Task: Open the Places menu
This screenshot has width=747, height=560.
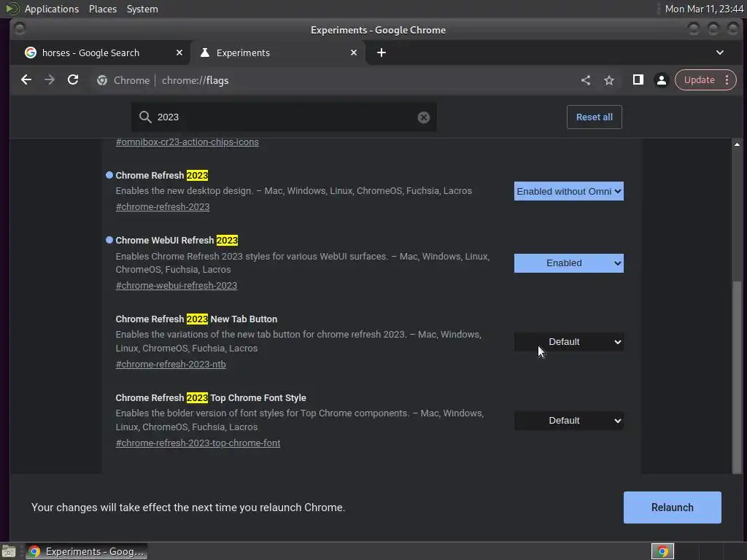Action: pos(102,9)
